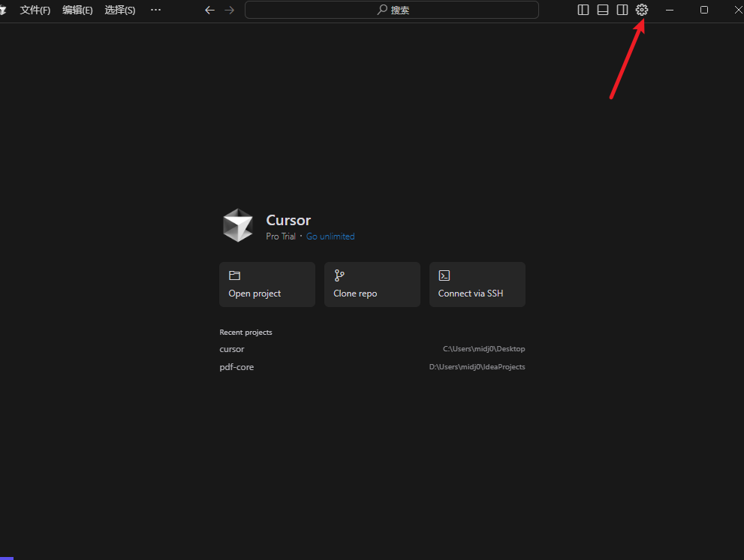Click the Open project button

click(267, 285)
